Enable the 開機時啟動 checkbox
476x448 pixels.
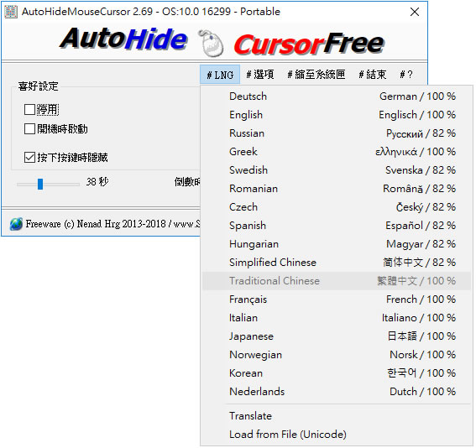pos(29,129)
